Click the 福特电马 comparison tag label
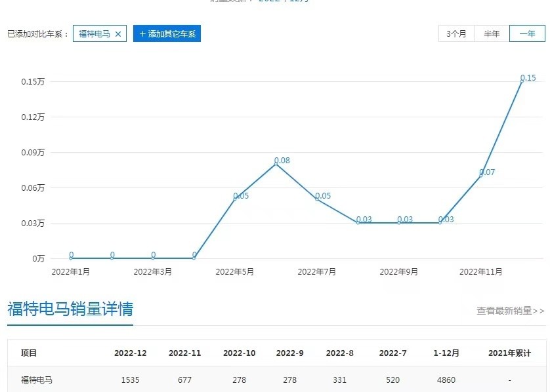This screenshot has width=550, height=392. click(95, 34)
